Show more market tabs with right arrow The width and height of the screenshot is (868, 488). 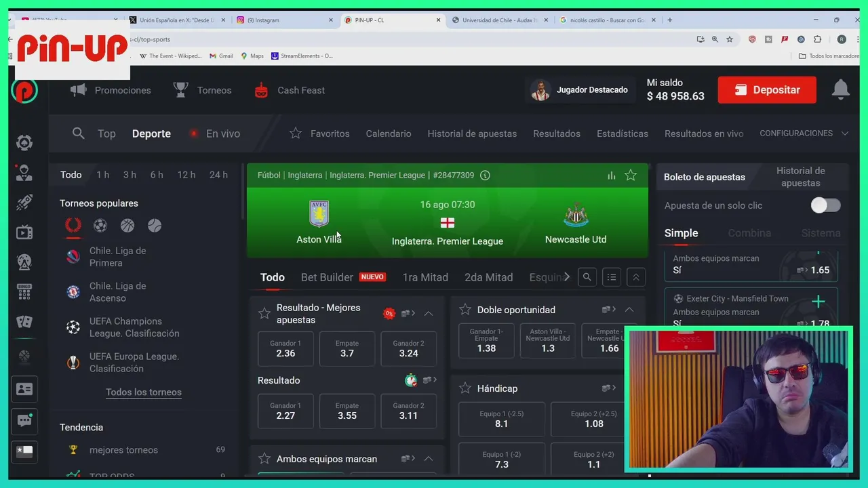[567, 277]
